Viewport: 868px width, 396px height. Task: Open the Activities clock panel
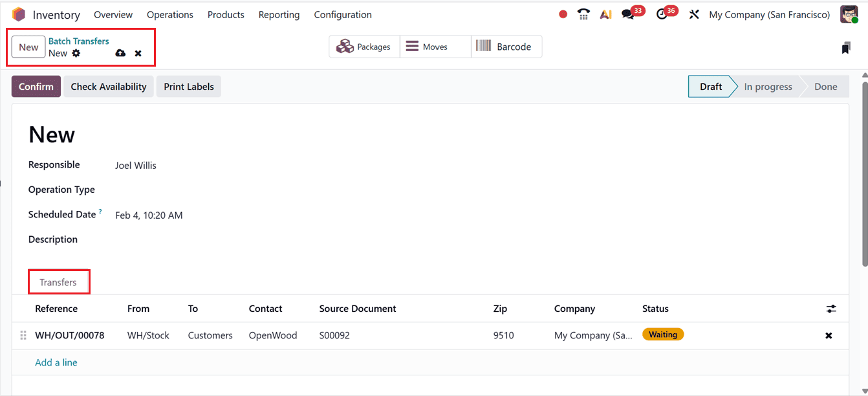(663, 14)
